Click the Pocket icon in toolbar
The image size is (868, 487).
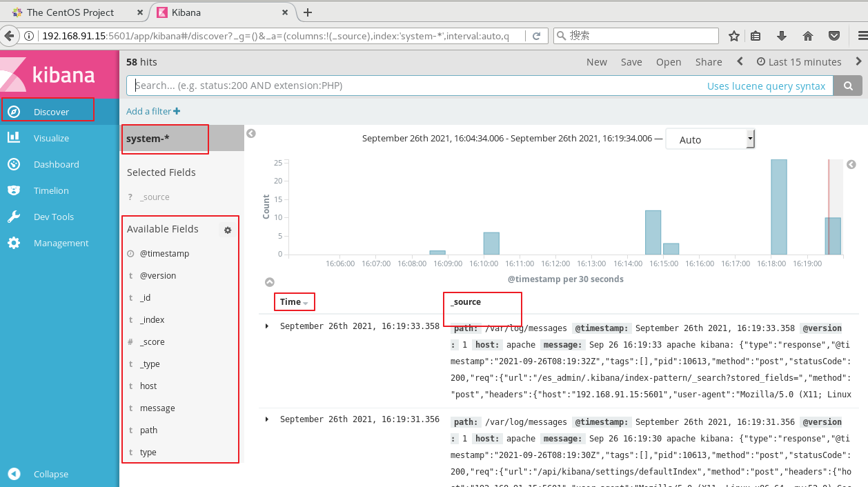pyautogui.click(x=834, y=36)
